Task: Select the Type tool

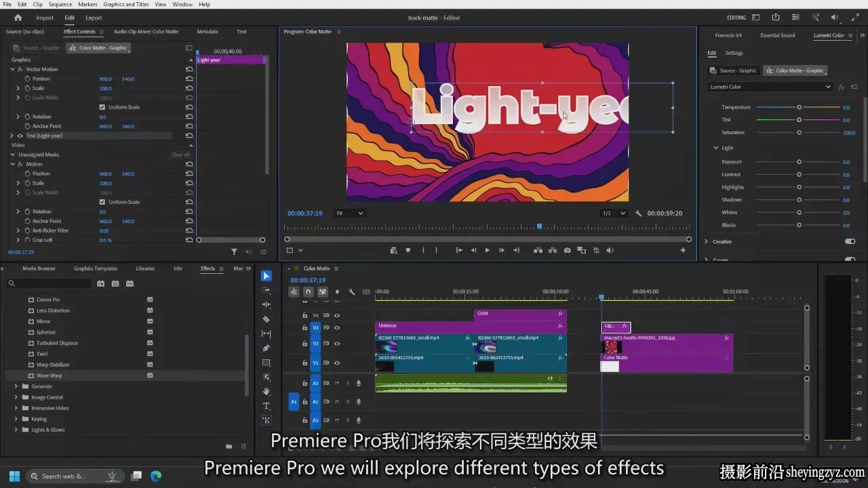Action: tap(267, 406)
